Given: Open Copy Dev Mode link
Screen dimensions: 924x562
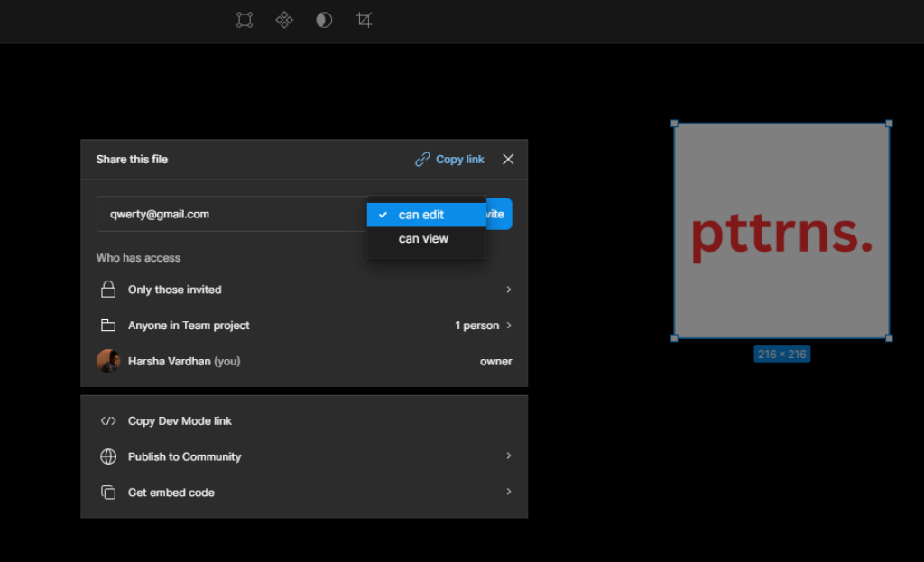Looking at the screenshot, I should (180, 420).
